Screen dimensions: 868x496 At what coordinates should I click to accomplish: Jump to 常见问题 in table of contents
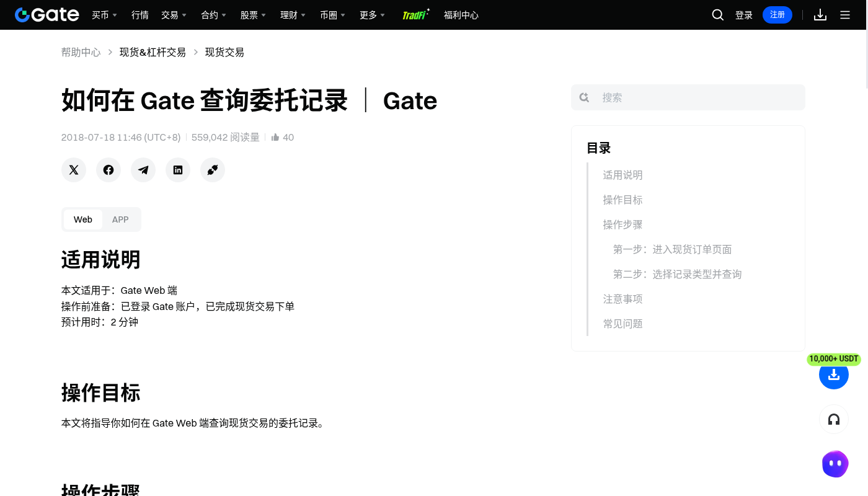pyautogui.click(x=622, y=324)
